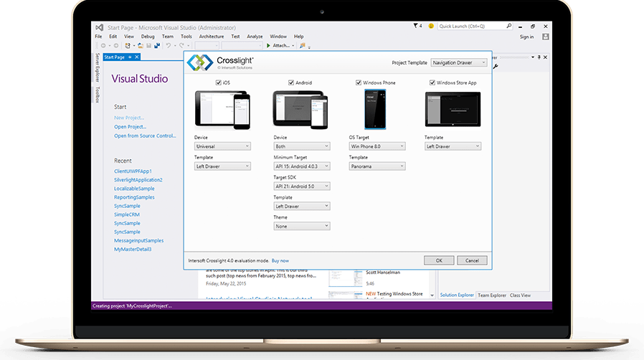Viewport: 644px width, 360px height.
Task: Close the Solution Explorer panel
Action: tap(546, 57)
